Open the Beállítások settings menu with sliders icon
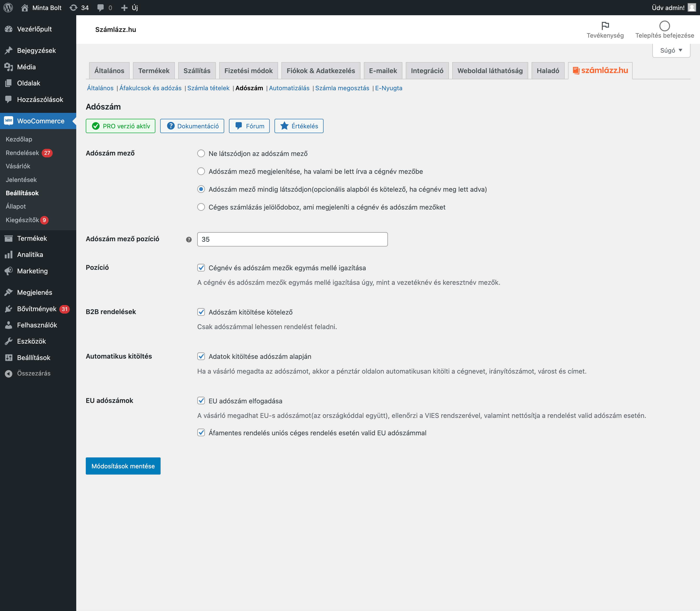 coord(38,358)
